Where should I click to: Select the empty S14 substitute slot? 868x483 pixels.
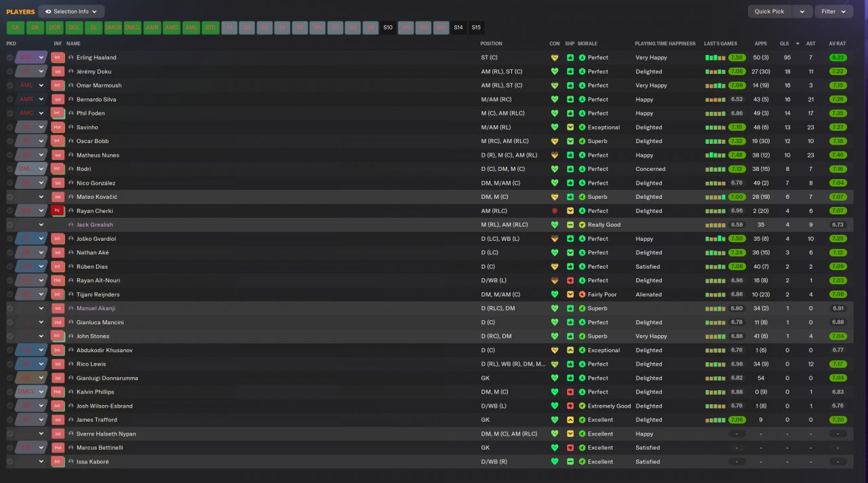[x=458, y=28]
